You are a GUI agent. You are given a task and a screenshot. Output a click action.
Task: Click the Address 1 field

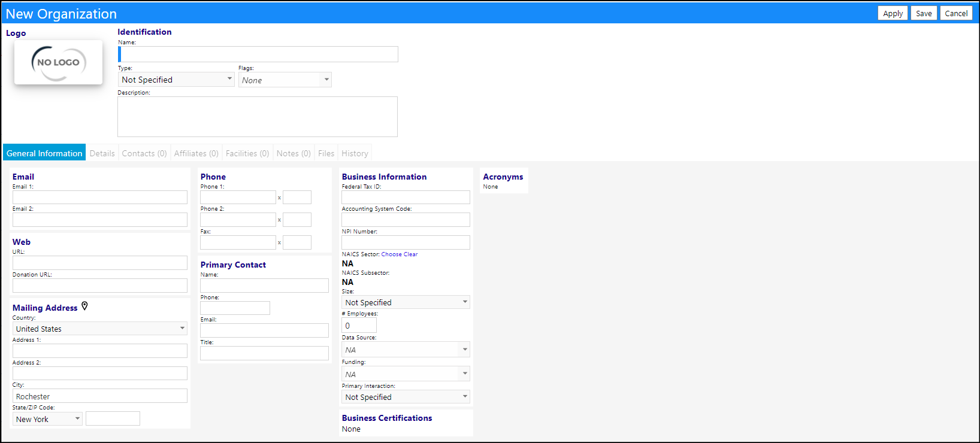pos(100,351)
